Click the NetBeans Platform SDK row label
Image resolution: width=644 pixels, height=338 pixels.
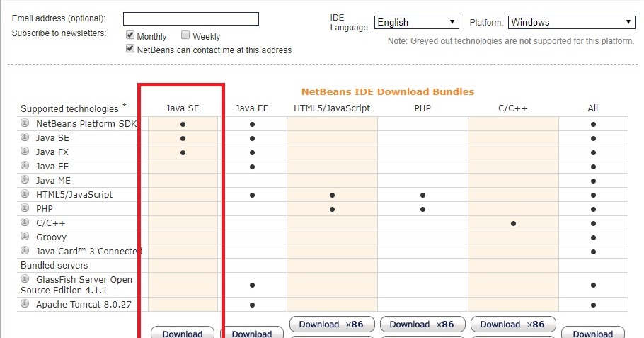click(x=86, y=124)
